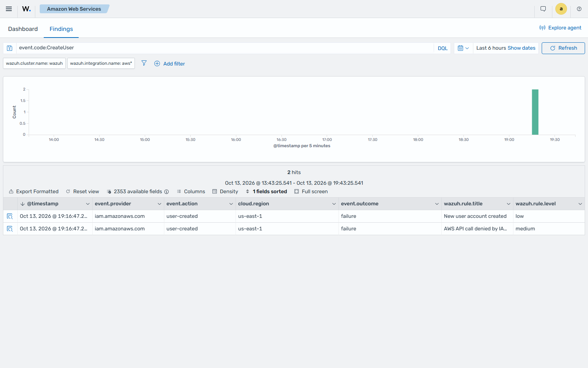This screenshot has height=368, width=588.
Task: Click Add filter
Action: [x=169, y=64]
